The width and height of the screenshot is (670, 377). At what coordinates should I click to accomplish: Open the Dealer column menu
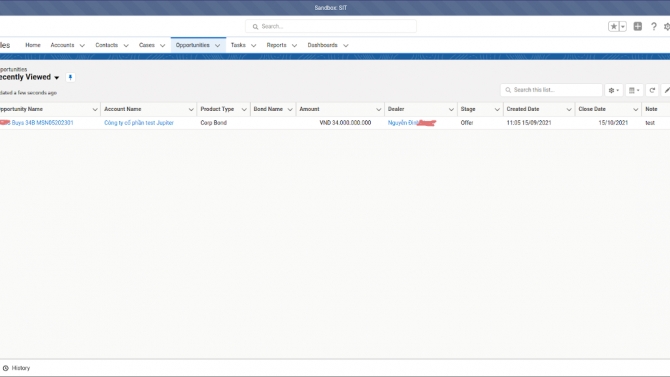click(451, 109)
